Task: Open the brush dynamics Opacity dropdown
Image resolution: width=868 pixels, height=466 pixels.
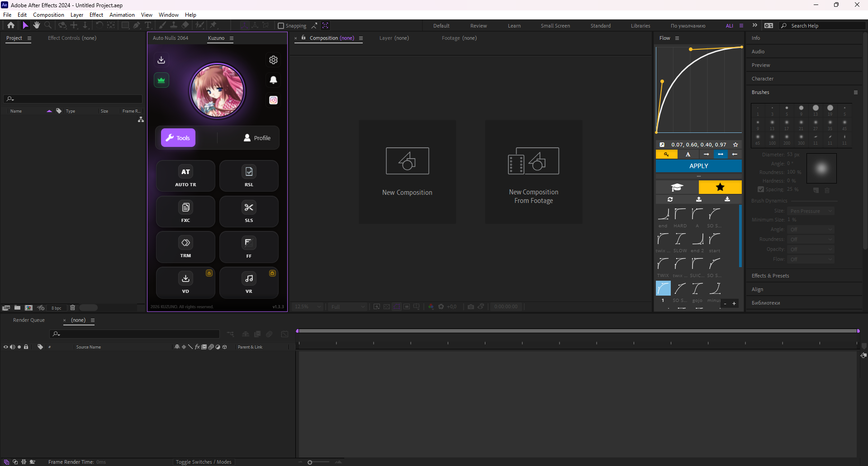Action: [x=811, y=249]
